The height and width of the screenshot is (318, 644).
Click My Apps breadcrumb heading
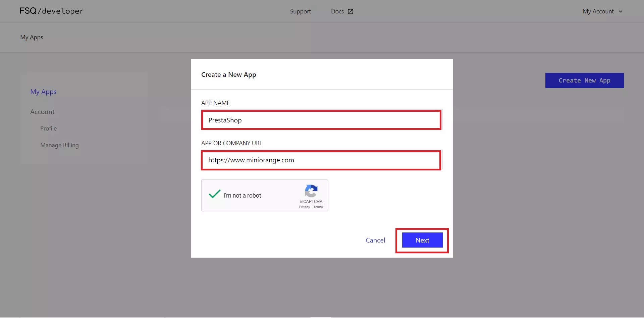[x=32, y=37]
